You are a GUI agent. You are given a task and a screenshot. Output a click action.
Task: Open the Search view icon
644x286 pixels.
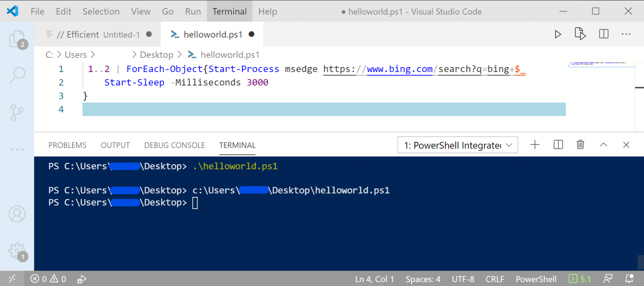pos(17,75)
